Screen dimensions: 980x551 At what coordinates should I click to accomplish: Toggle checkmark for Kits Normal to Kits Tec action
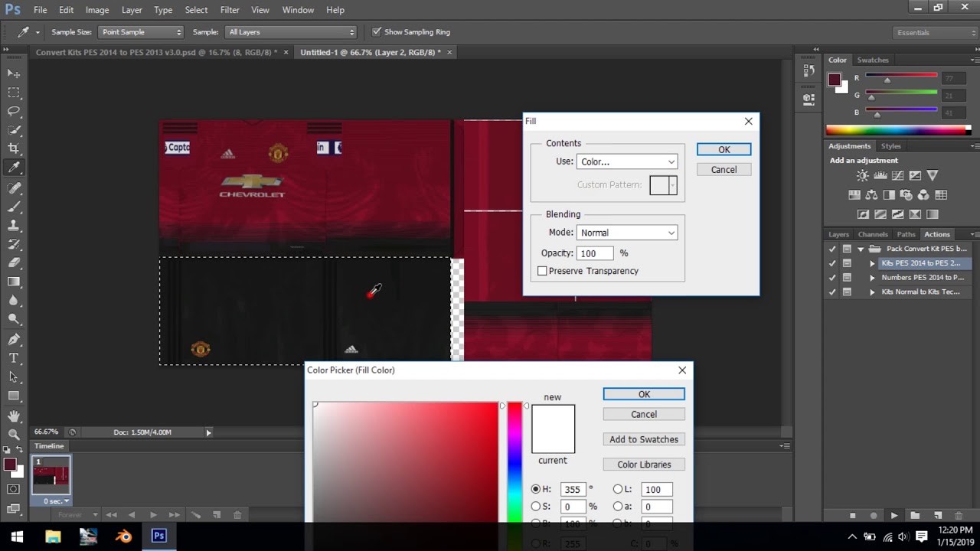pos(832,292)
